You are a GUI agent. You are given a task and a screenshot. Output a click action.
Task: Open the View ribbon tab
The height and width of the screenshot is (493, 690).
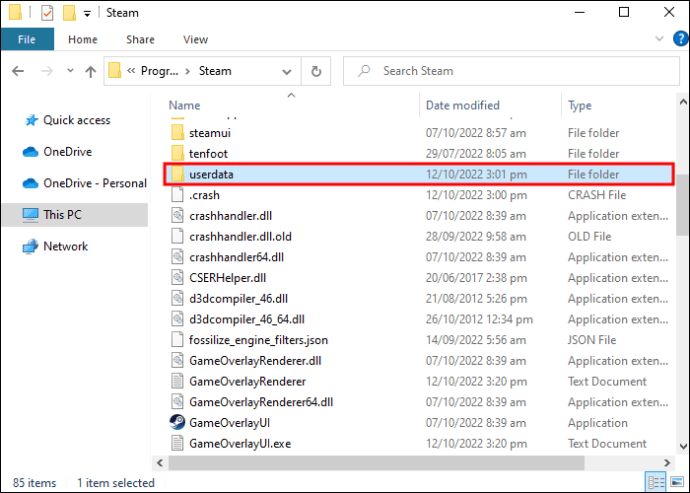coord(195,40)
